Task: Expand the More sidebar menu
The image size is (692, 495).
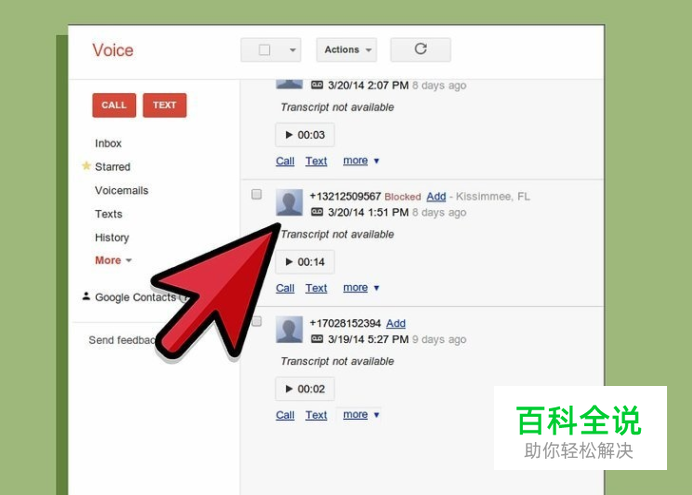Action: point(113,260)
